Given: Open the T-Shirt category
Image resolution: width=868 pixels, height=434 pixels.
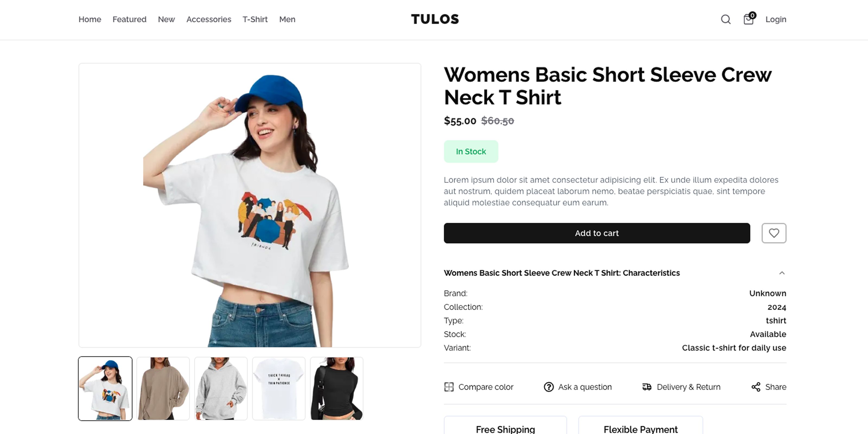Looking at the screenshot, I should (x=255, y=20).
